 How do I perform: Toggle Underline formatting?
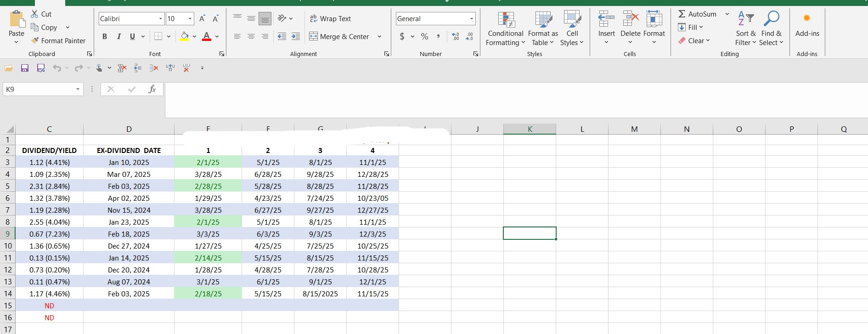132,36
